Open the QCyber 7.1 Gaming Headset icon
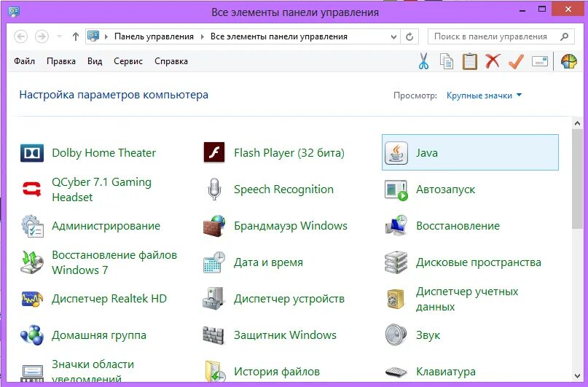The width and height of the screenshot is (588, 387). pyautogui.click(x=32, y=189)
